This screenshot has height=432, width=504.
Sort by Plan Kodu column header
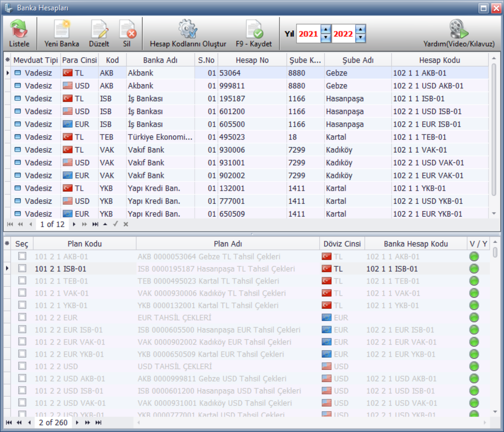click(x=85, y=244)
